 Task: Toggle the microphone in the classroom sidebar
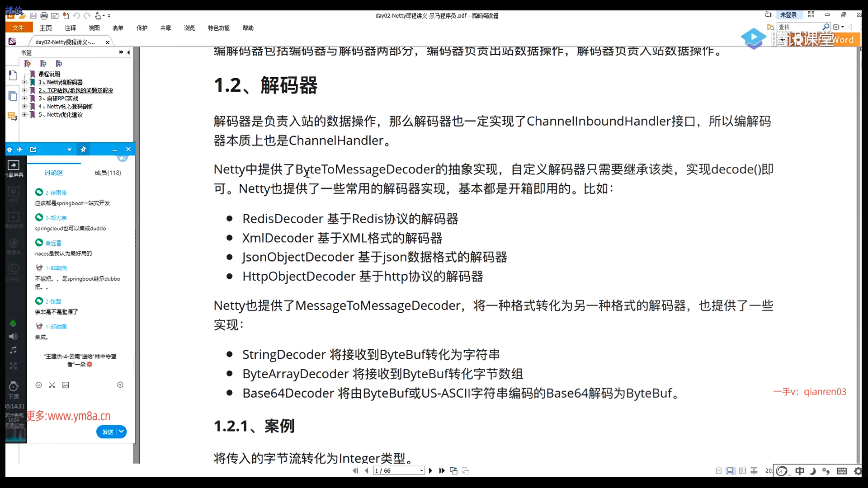13,323
